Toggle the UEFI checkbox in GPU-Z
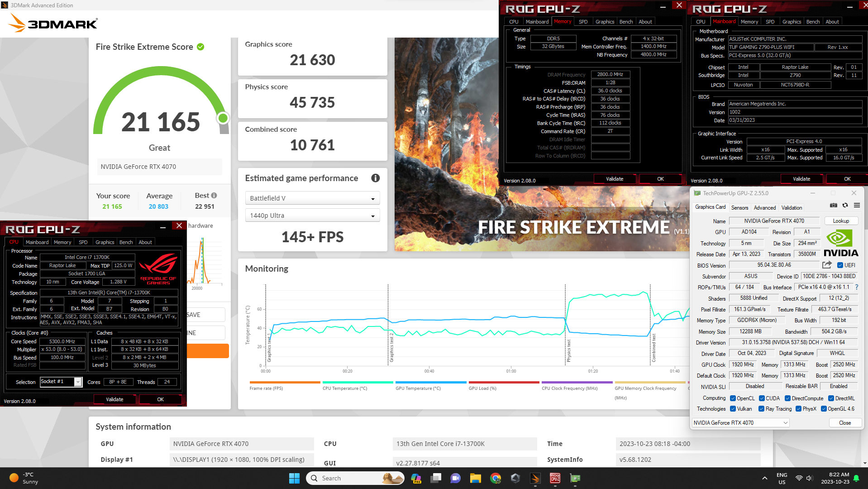The width and height of the screenshot is (868, 489). (x=840, y=265)
